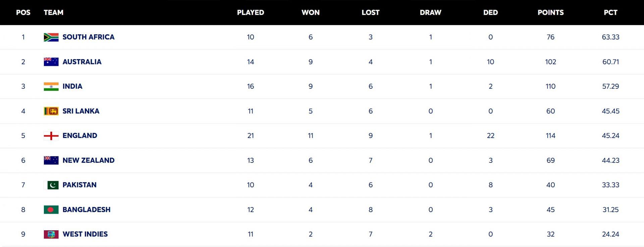Click the West Indies flag icon
This screenshot has width=644, height=247.
[x=51, y=234]
